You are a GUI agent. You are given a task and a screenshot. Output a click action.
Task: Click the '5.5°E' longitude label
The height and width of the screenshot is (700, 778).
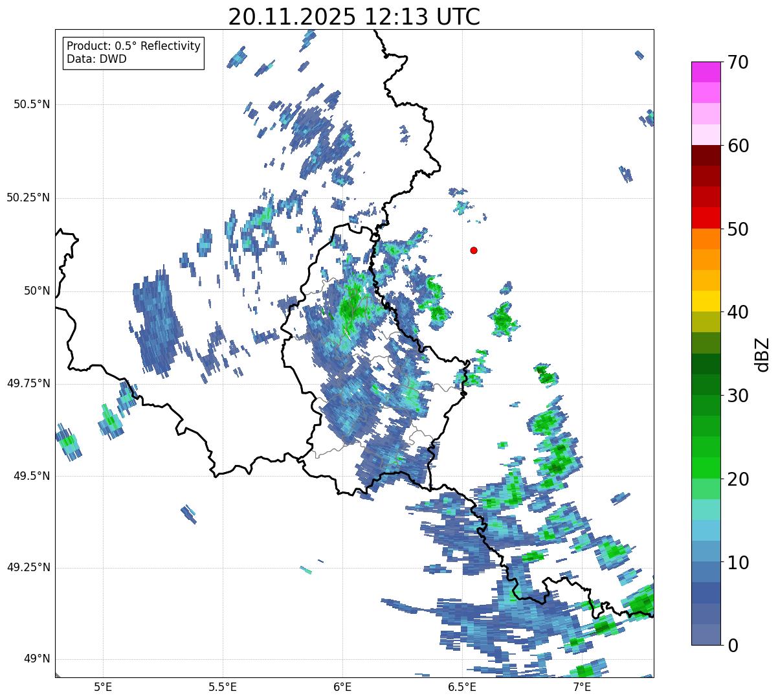point(223,687)
